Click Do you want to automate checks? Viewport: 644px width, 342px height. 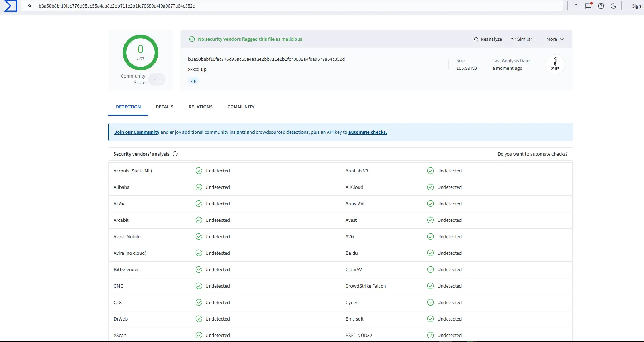[533, 154]
